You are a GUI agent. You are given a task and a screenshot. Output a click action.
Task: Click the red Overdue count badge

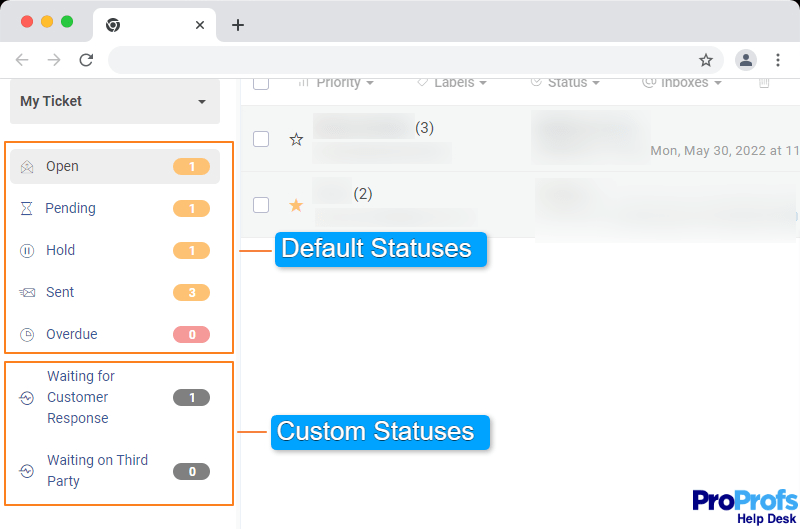point(191,335)
